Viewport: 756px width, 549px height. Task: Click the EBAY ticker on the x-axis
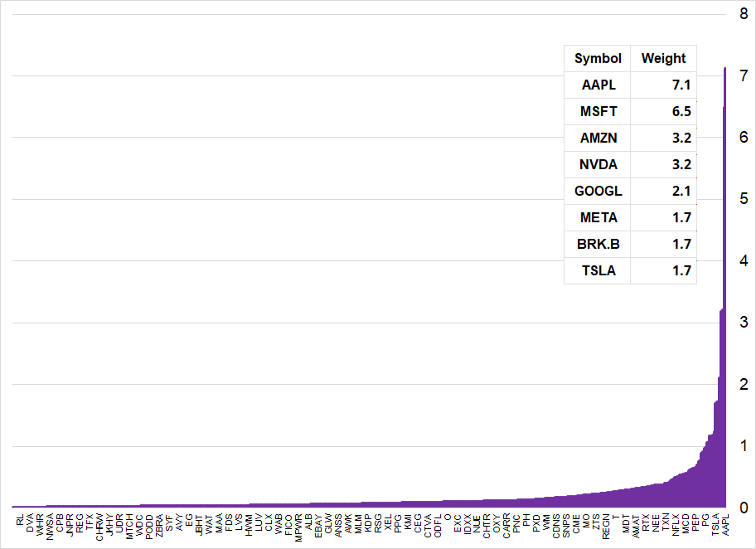click(x=318, y=526)
